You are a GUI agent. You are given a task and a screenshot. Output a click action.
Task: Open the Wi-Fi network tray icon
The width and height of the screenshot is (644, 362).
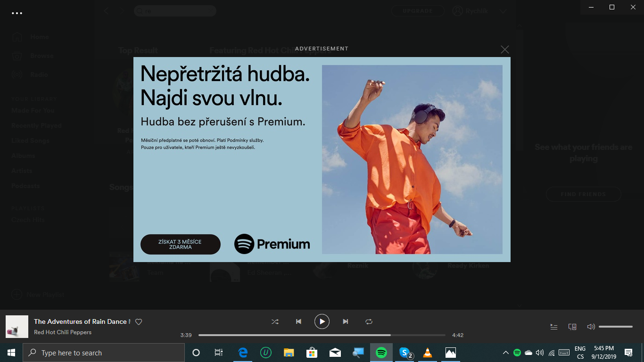point(552,353)
